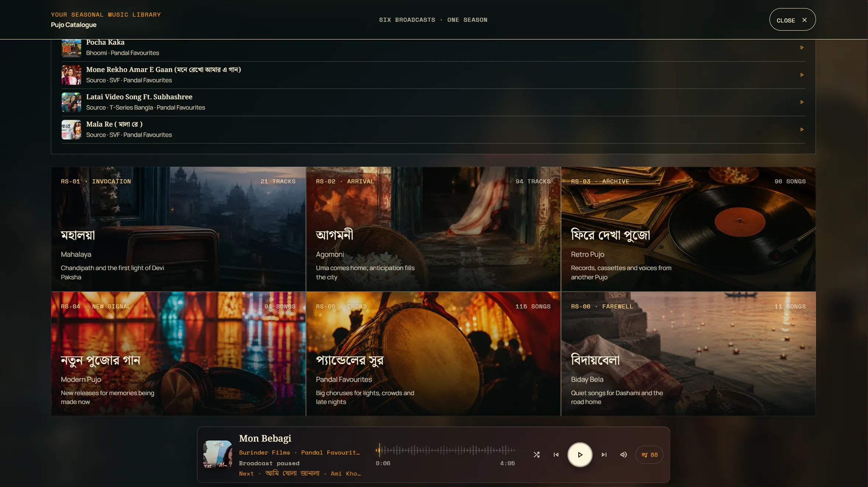Screen dimensions: 868x487
Task: Open the Mon Bebagi album artwork
Action: point(218,455)
